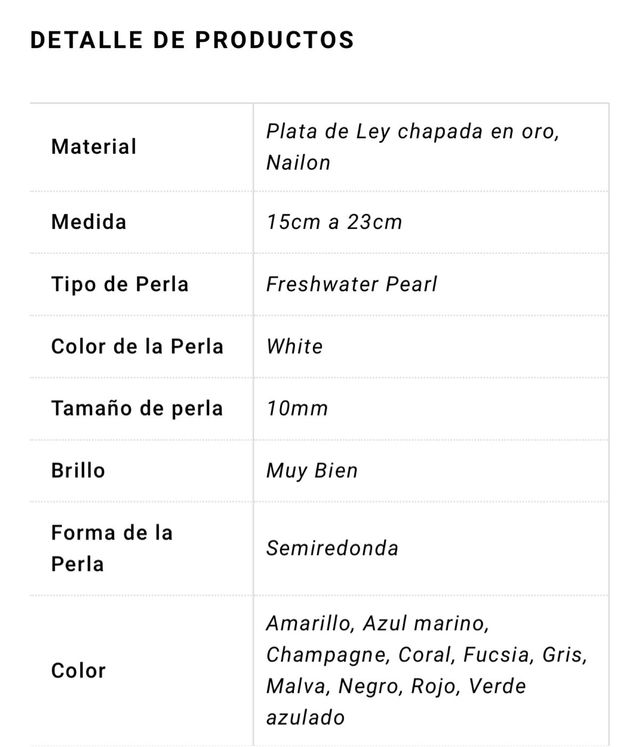Click the Freshwater Pearl value

[x=352, y=284]
